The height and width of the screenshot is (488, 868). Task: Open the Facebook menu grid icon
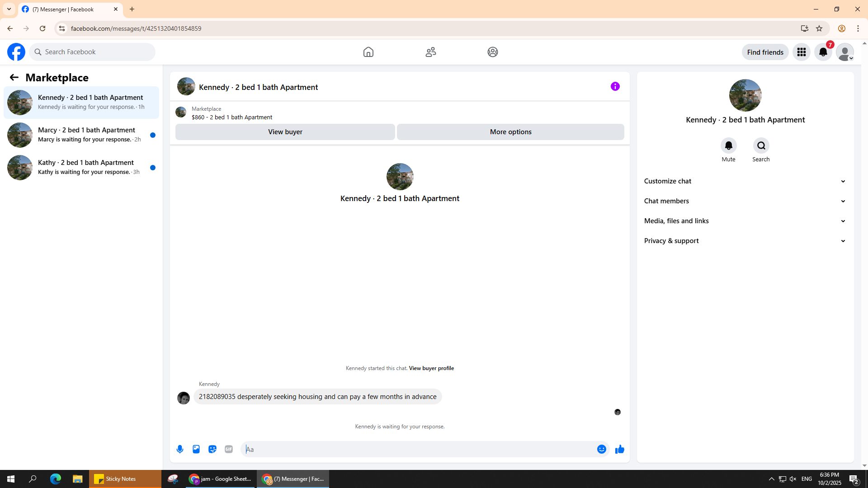click(801, 52)
